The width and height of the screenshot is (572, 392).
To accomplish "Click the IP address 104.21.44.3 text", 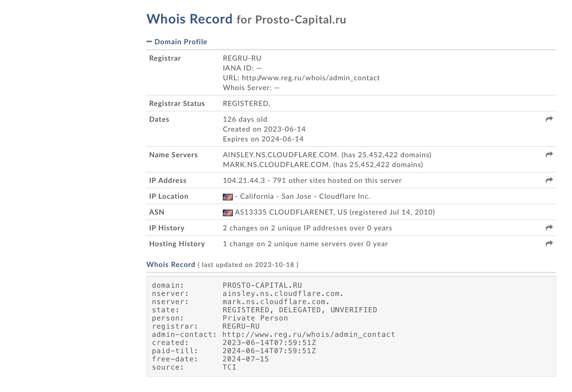I will (x=244, y=180).
